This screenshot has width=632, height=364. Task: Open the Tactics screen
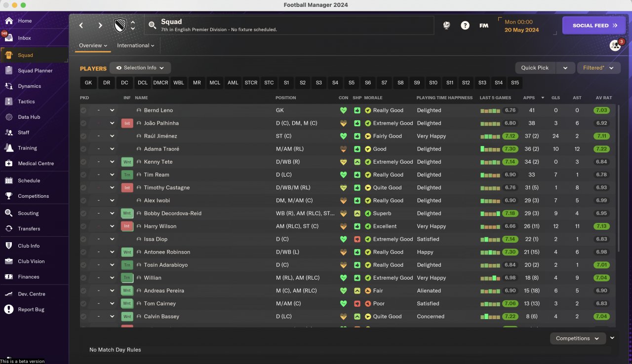(x=27, y=102)
